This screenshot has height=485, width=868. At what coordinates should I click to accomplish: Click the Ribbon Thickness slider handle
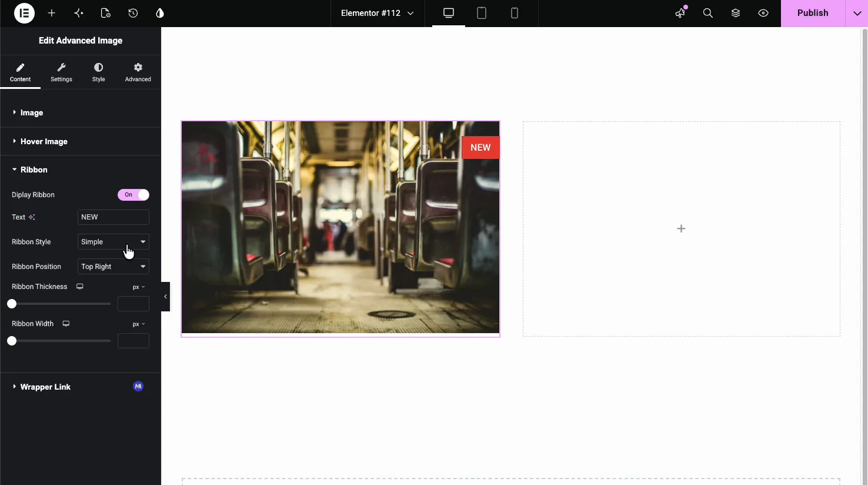(12, 304)
